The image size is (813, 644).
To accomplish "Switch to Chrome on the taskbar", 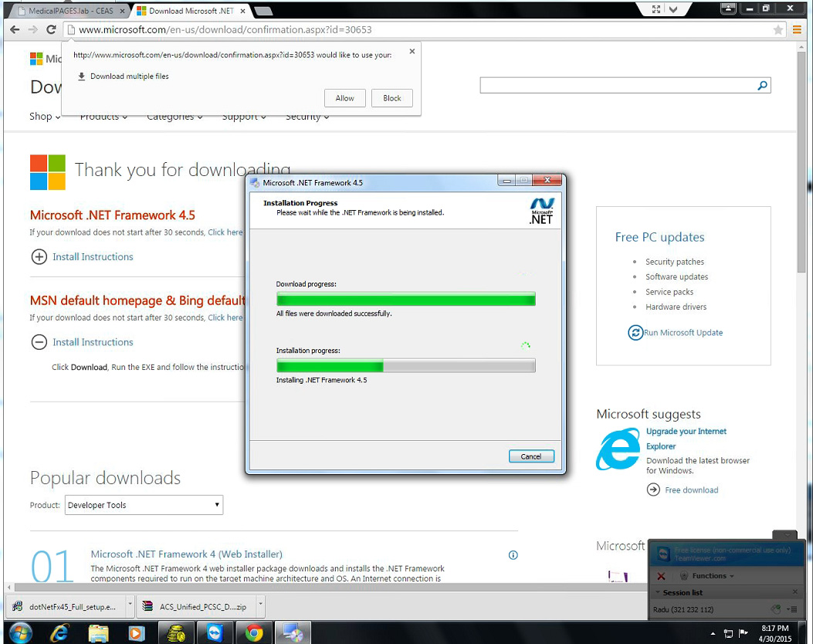I will coord(254,633).
